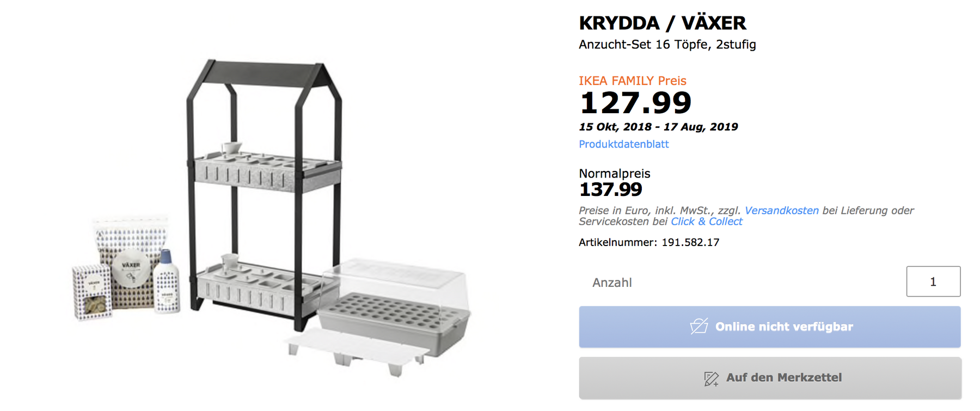The image size is (980, 411).
Task: Follow the Versandkosten link
Action: [x=781, y=211]
